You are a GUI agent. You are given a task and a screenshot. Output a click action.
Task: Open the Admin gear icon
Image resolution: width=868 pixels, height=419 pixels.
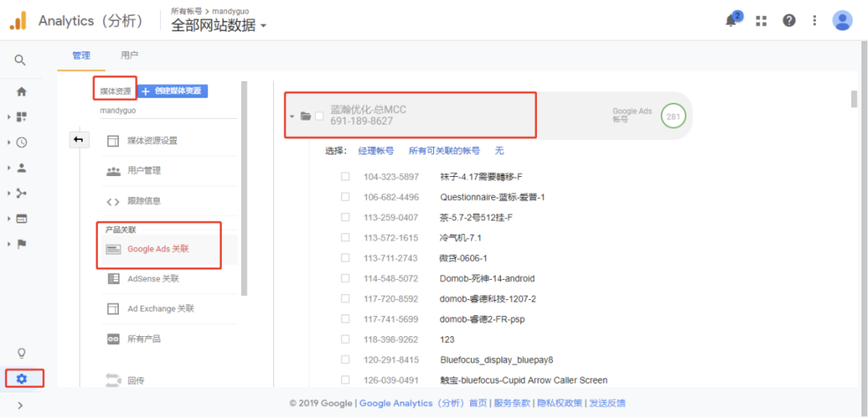(x=22, y=379)
